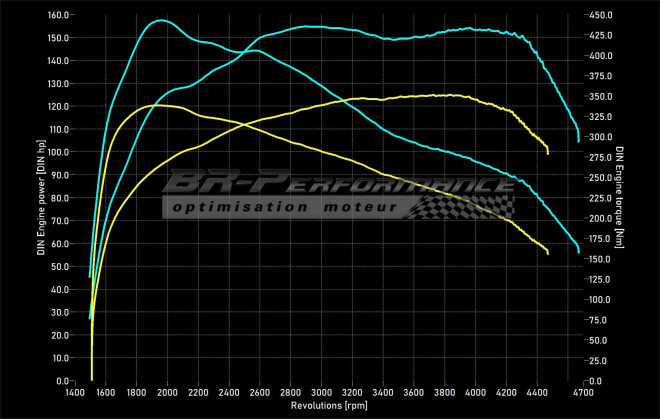Select the "DIN Engine torque [Nm]" axis title

620,198
